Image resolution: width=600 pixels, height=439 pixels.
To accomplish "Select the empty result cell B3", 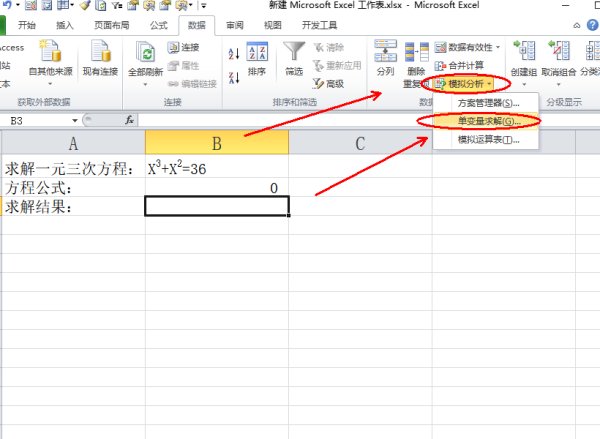I will [217, 206].
